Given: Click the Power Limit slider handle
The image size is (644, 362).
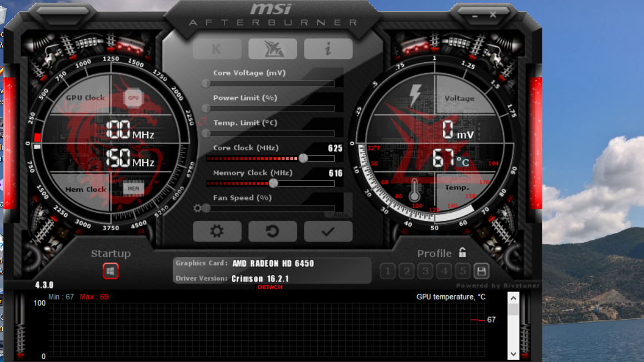Looking at the screenshot, I should coord(206,108).
